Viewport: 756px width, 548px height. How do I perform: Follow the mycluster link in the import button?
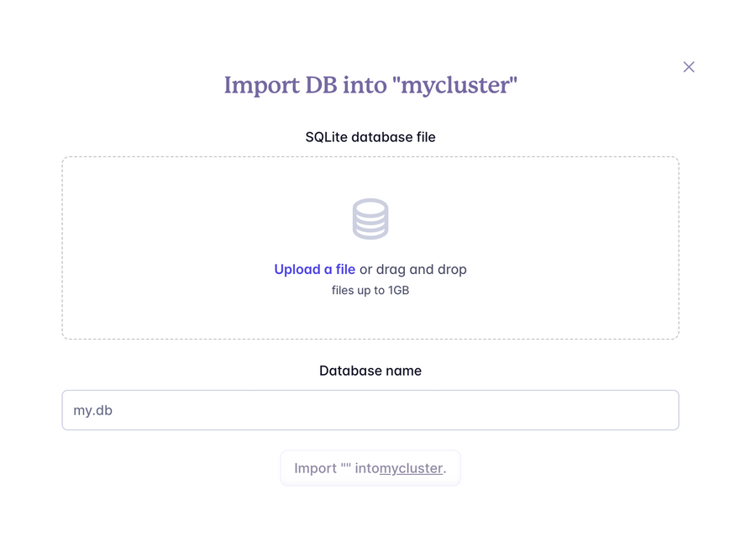412,468
